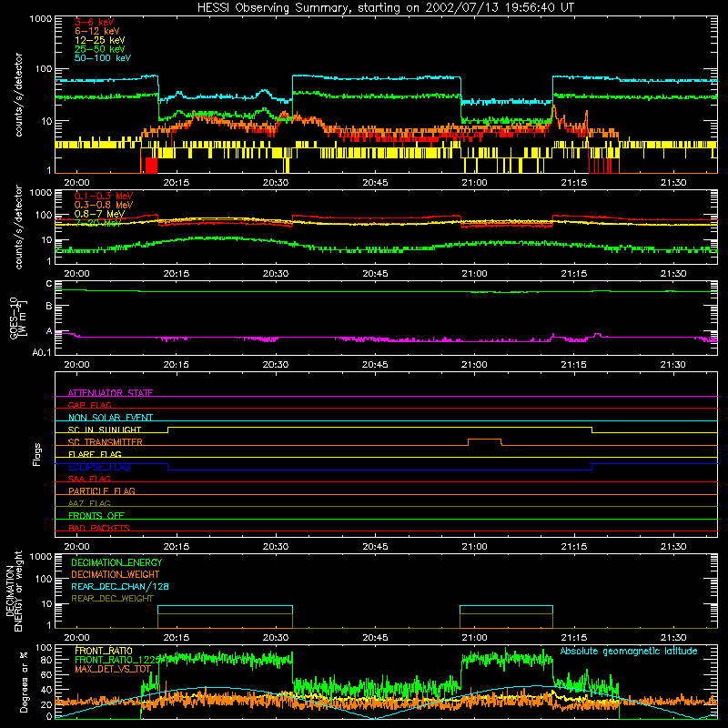Screen dimensions: 728x728
Task: Click the GOES-10 axis label
Action: click(x=17, y=318)
